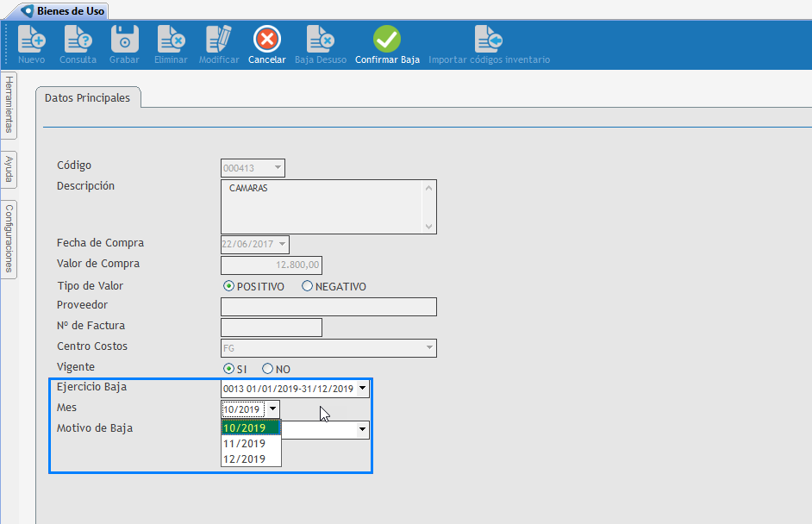This screenshot has width=812, height=524.
Task: Click the Proveedor input field
Action: click(328, 307)
